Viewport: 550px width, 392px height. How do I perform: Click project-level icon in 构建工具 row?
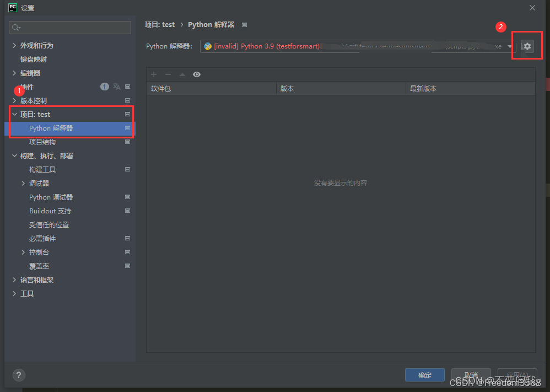128,169
